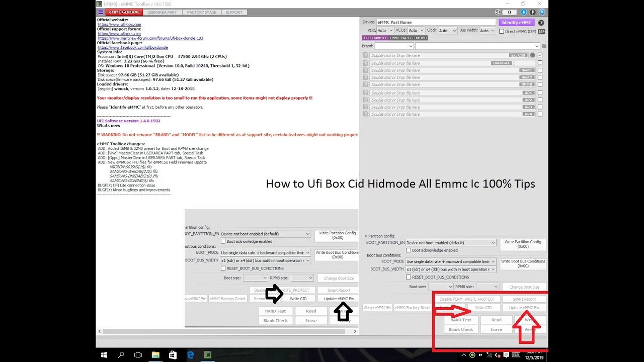Click file icon of the RPMB row
Screen dimensions: 644x362
[x=365, y=84]
